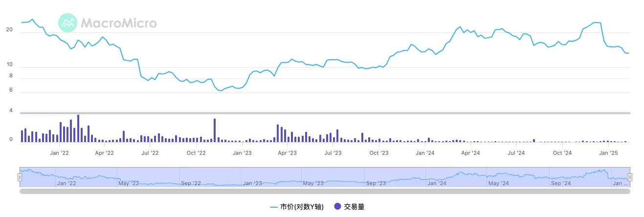
Task: Click the left navigator range handle
Action: 20,177
